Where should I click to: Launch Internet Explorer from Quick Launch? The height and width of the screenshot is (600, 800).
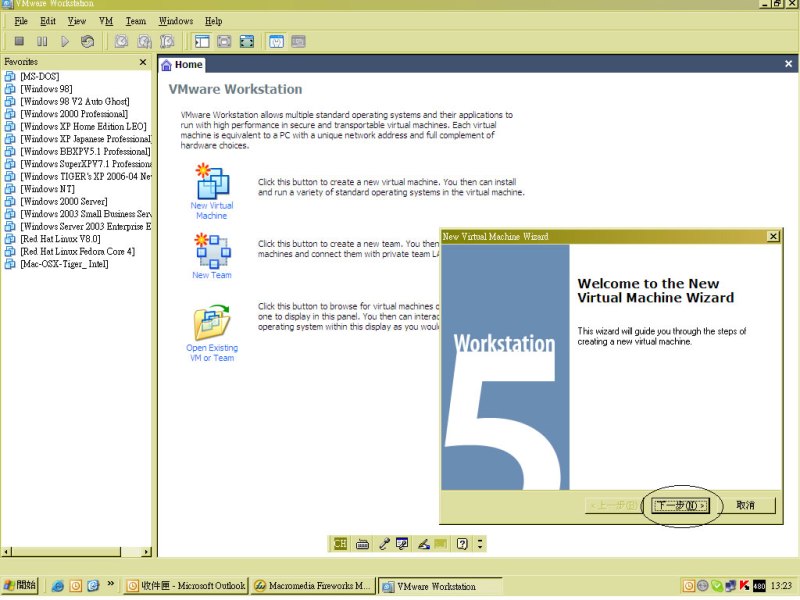(x=58, y=586)
